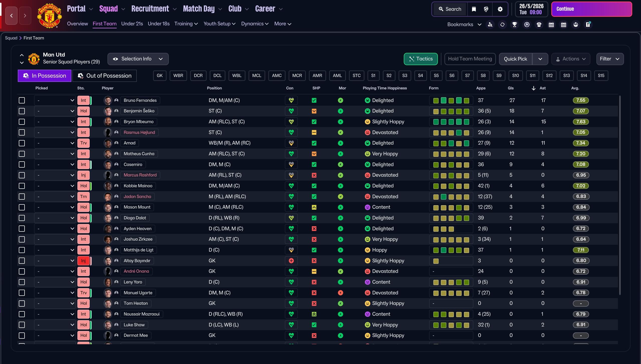Expand the Selection Info dropdown
This screenshot has height=364, width=641.
coord(138,59)
